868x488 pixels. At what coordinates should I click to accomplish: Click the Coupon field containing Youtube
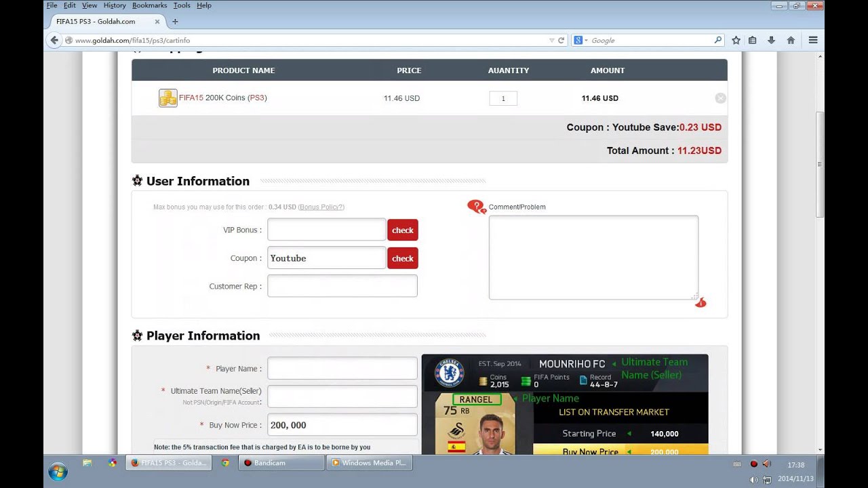(x=327, y=258)
